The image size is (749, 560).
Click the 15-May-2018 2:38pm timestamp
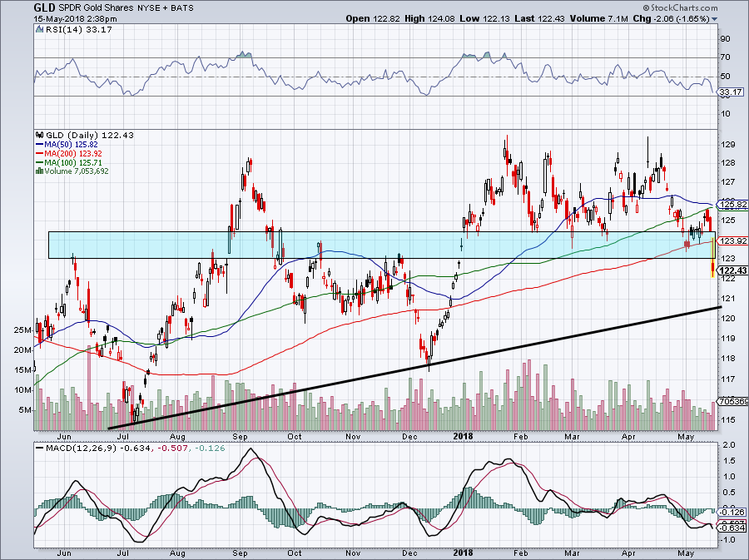pos(76,19)
